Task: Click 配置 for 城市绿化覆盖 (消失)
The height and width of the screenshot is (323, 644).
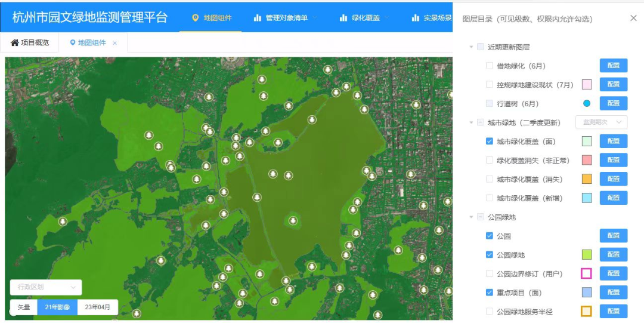Action: [x=613, y=179]
